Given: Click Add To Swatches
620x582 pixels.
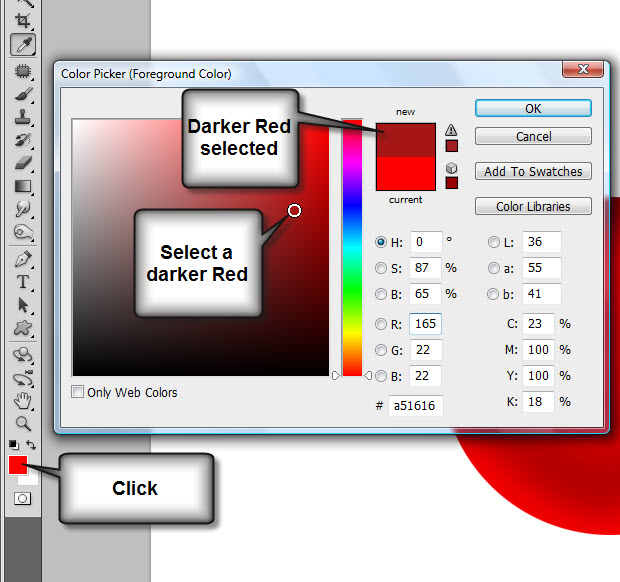Looking at the screenshot, I should (x=533, y=171).
